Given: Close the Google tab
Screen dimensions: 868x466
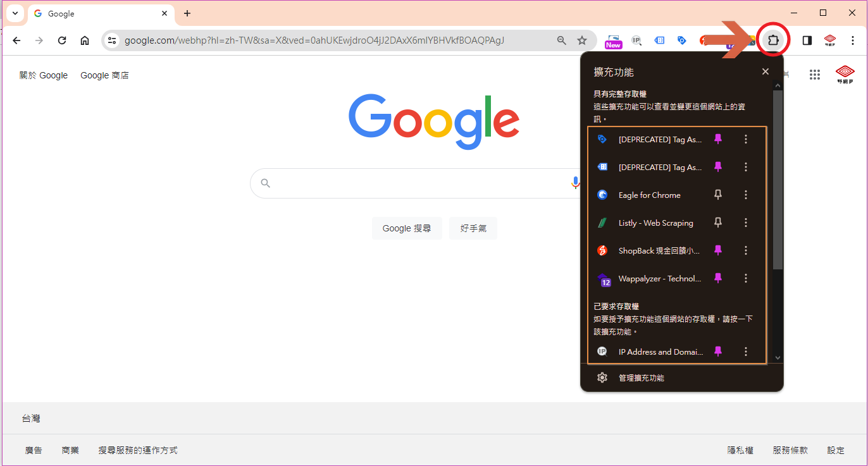Looking at the screenshot, I should 164,13.
